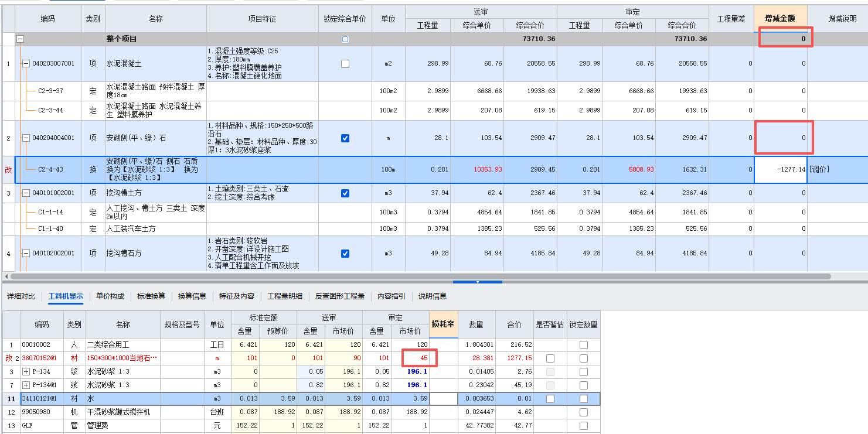Toggle the 整个项目 lock checkbox
Screen dimensions: 868x434
tap(345, 39)
